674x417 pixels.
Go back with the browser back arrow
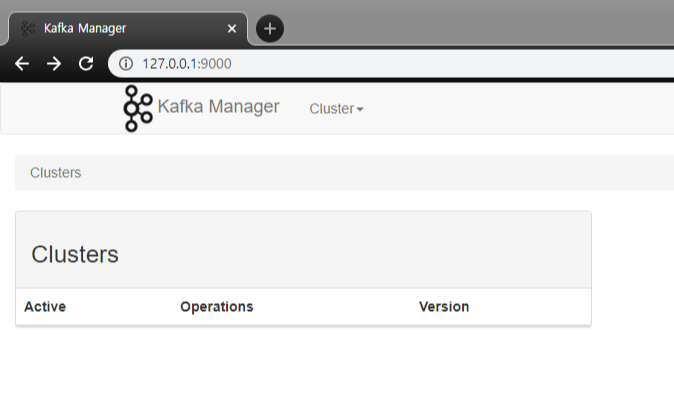(x=22, y=64)
